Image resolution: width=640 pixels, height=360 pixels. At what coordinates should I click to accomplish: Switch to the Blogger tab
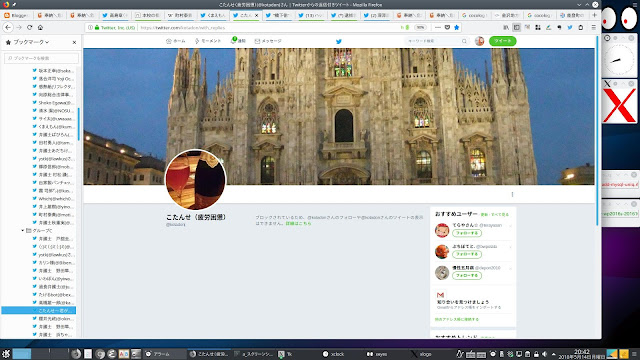(16, 16)
